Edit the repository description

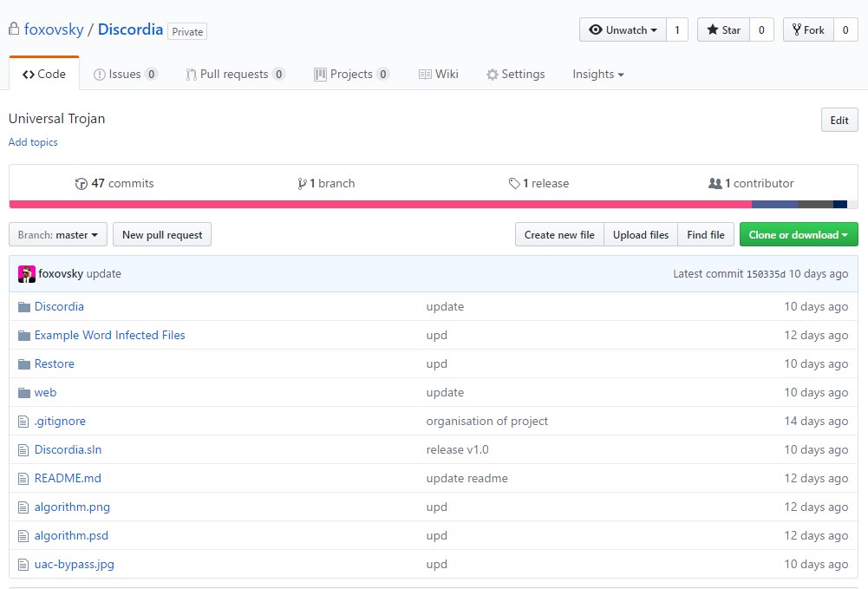(x=839, y=120)
